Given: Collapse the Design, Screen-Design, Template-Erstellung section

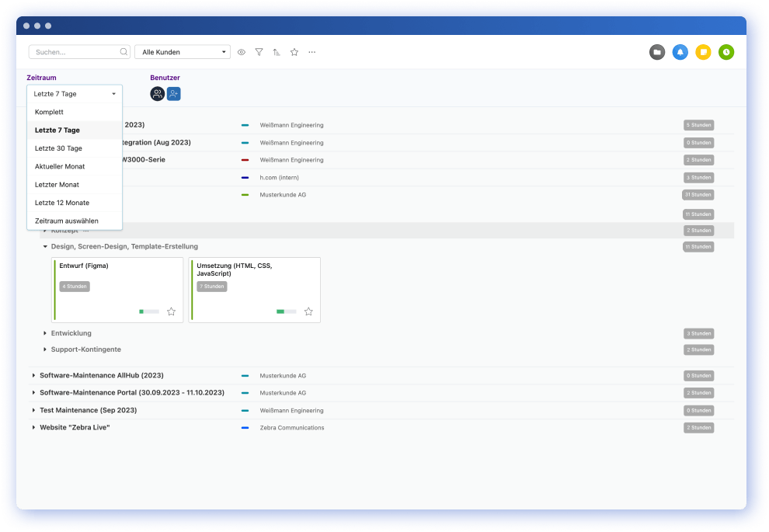Looking at the screenshot, I should (45, 247).
